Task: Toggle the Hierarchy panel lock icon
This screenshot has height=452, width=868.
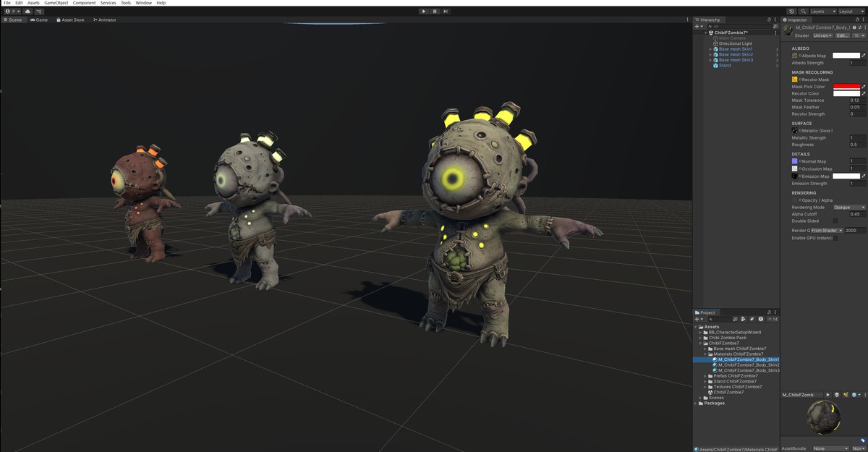Action: (770, 20)
